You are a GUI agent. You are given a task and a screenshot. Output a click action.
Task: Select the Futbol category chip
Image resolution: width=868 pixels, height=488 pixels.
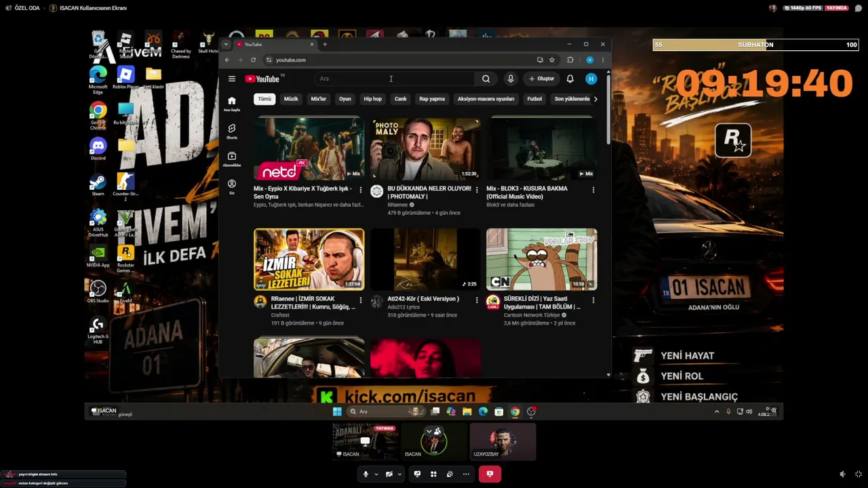535,99
